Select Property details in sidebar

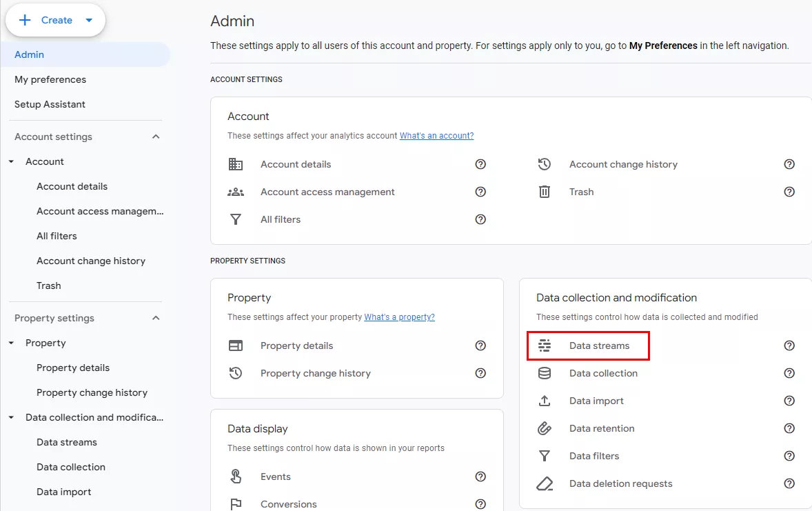pyautogui.click(x=73, y=368)
